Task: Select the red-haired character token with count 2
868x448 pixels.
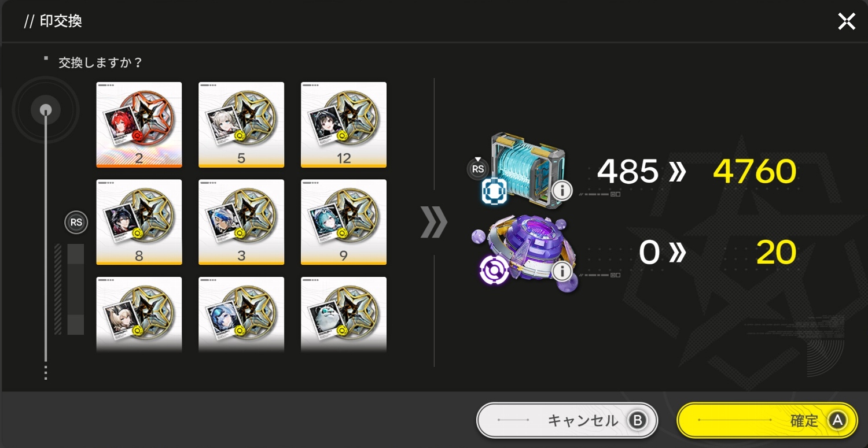Action: [139, 125]
